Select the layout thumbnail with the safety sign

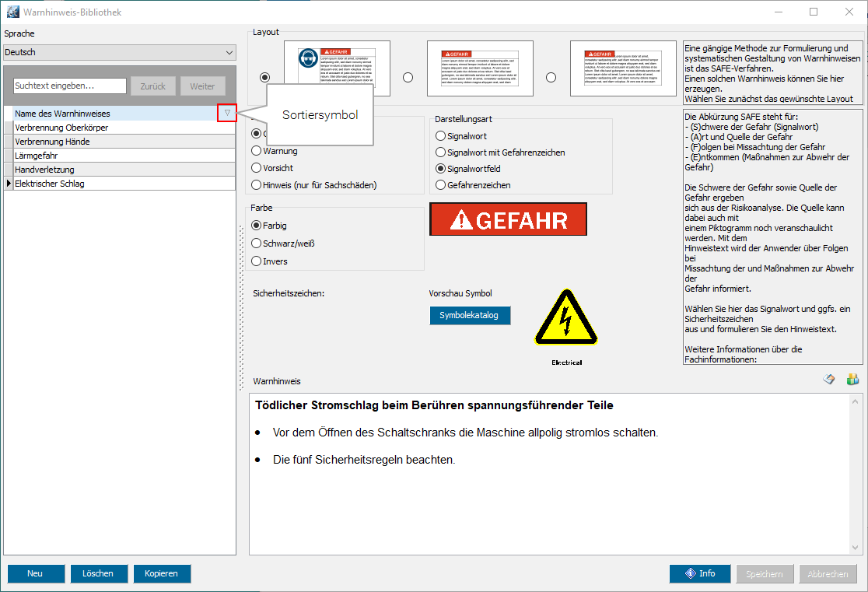[x=337, y=68]
